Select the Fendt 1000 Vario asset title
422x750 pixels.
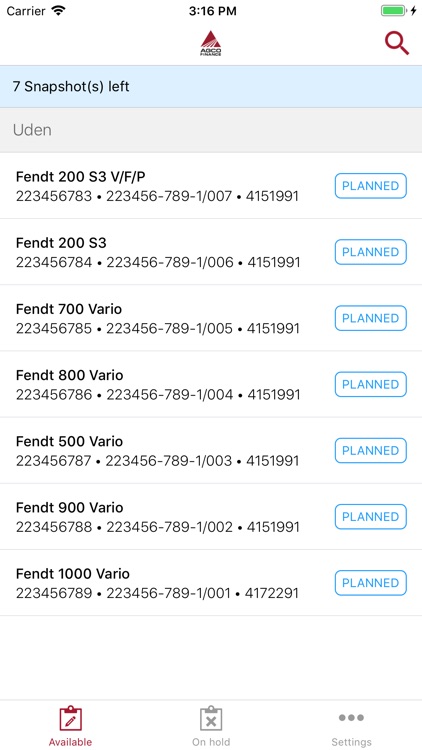click(73, 574)
